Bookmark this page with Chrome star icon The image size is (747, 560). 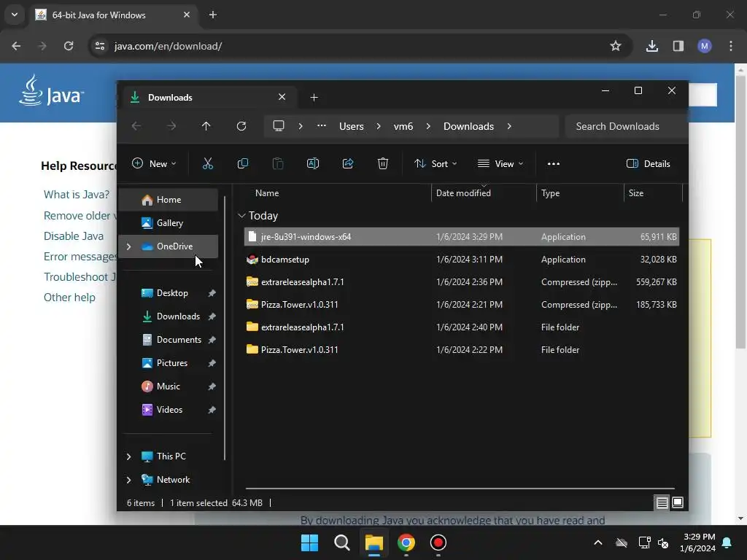pyautogui.click(x=616, y=46)
